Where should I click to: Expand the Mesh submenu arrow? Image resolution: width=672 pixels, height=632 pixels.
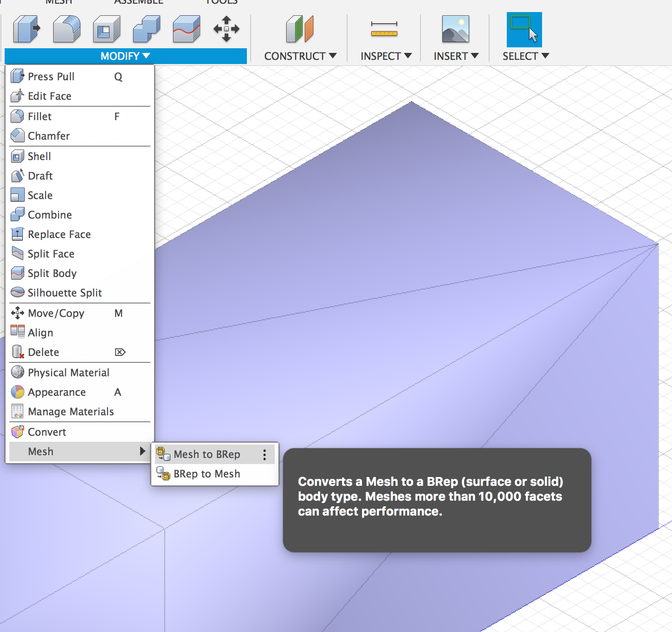pos(142,451)
